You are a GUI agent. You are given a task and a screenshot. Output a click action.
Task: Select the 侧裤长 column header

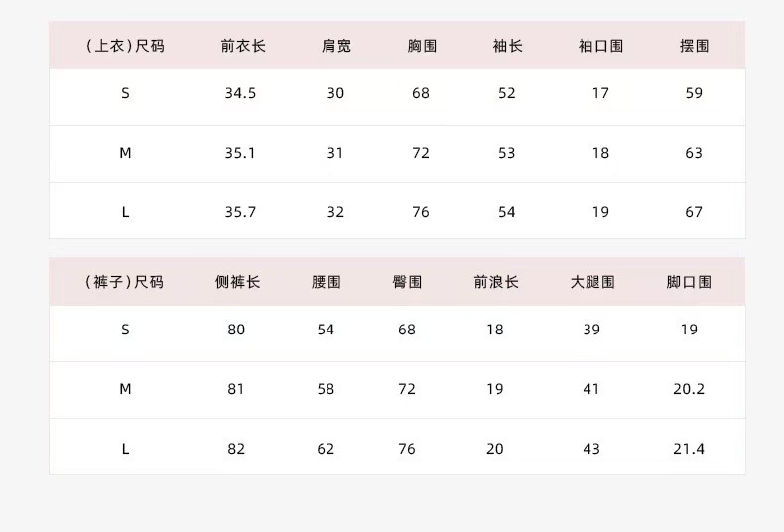[237, 282]
